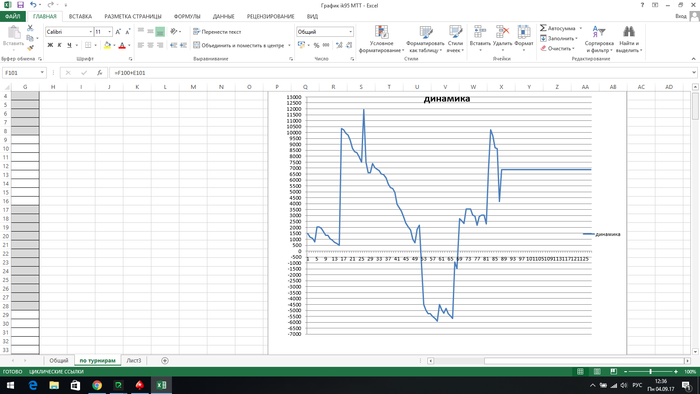Toggle bottom vertical alignment (highlighted)

pyautogui.click(x=160, y=32)
